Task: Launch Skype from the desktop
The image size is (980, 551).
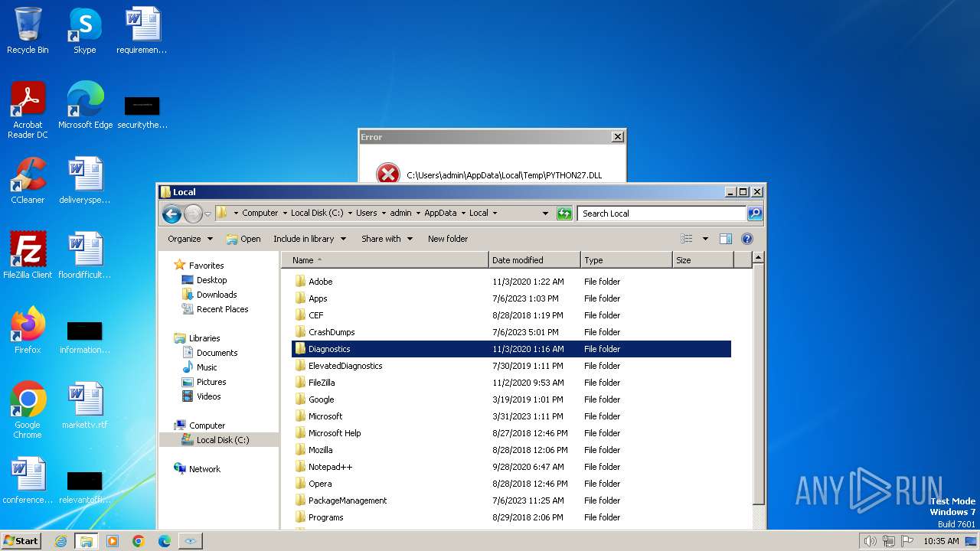Action: point(85,31)
